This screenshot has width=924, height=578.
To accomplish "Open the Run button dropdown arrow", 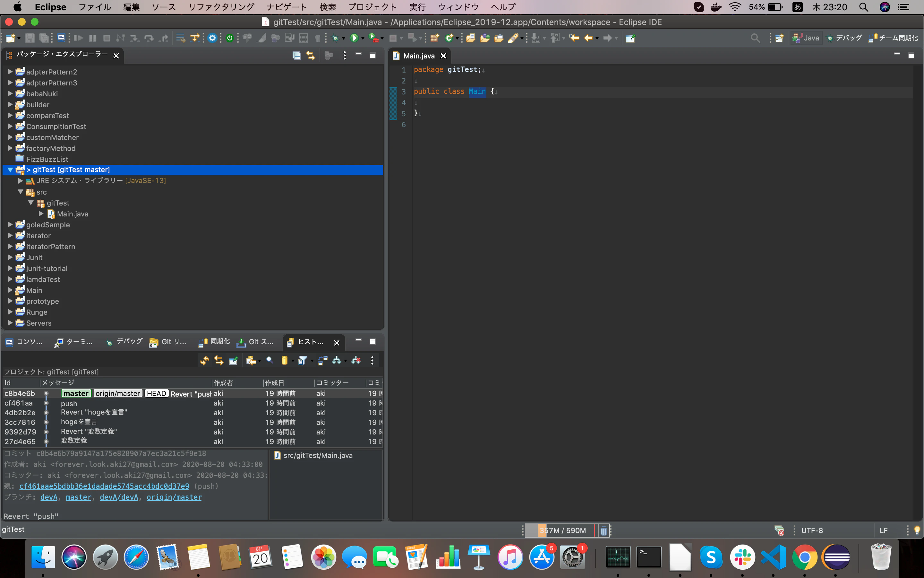I will coord(363,38).
